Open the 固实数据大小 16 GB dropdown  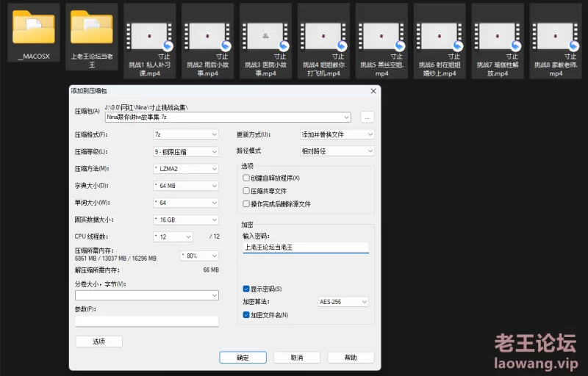point(186,220)
